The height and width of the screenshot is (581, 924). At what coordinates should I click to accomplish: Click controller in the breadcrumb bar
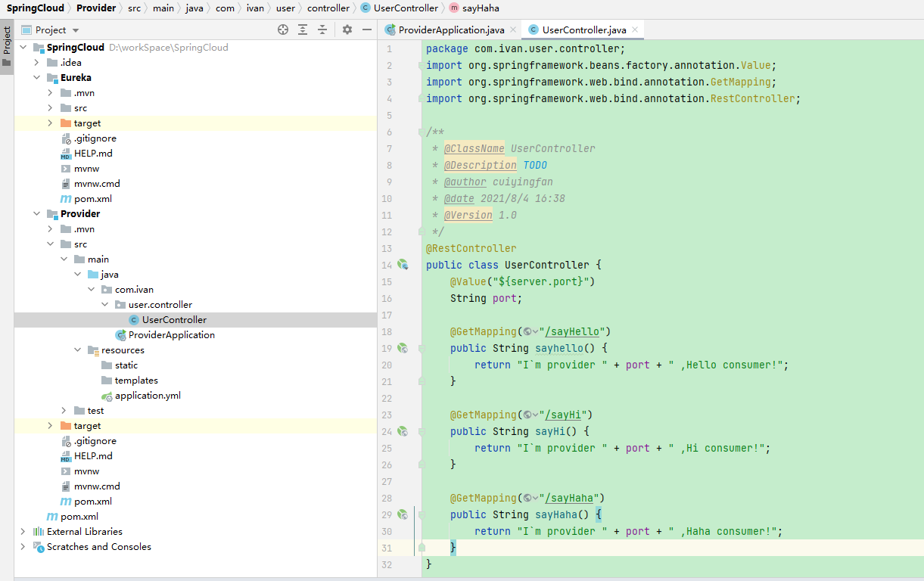[x=328, y=8]
